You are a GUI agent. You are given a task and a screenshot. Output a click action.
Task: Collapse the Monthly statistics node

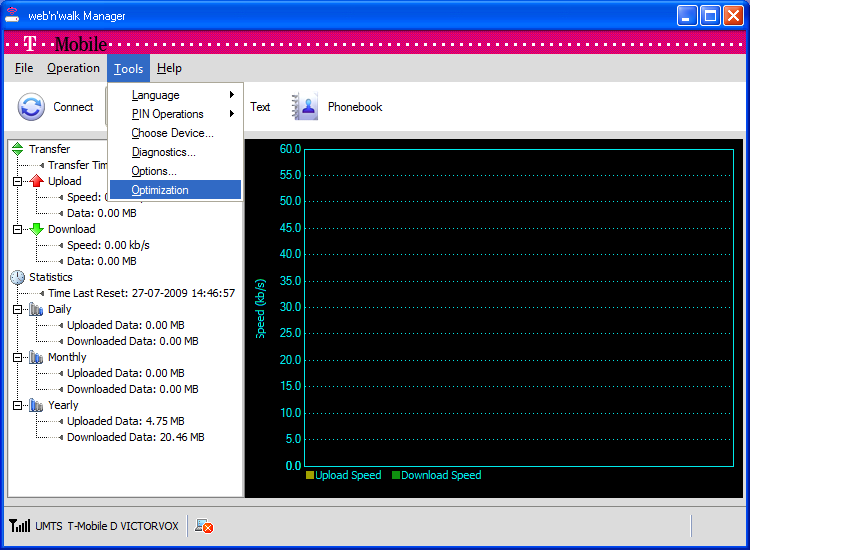point(18,358)
